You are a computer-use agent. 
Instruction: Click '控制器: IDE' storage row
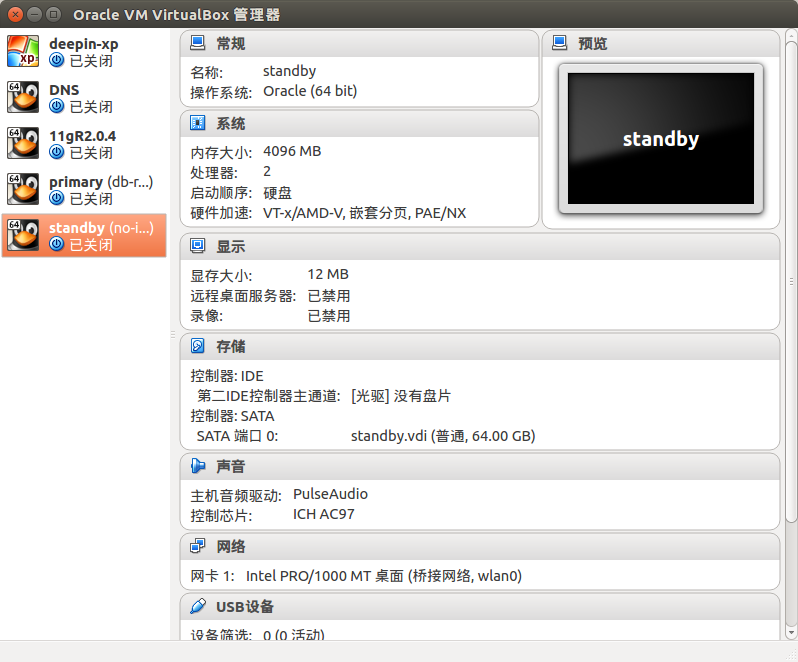227,376
